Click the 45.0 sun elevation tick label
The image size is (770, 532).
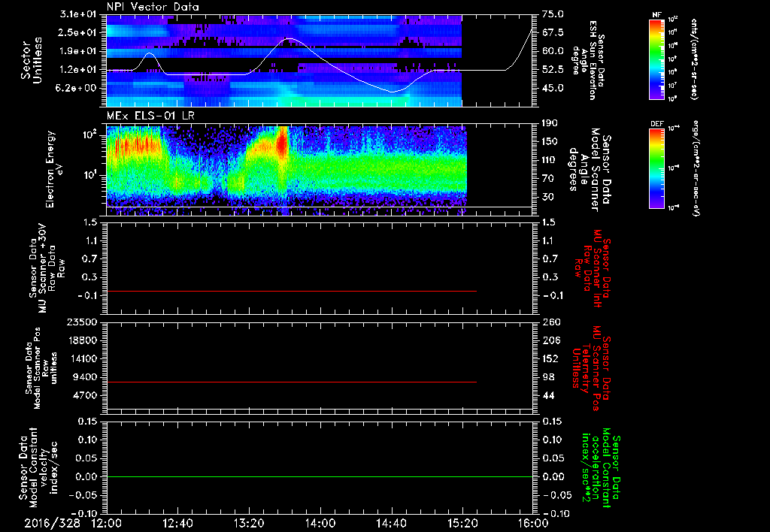tap(553, 88)
